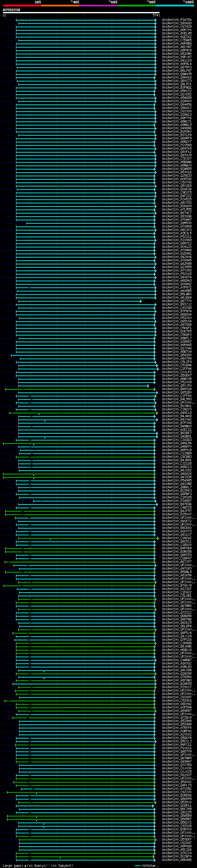Open hit UniRef100_Q9SKQ0
This screenshot has width=197, height=868.
pos(176,23)
